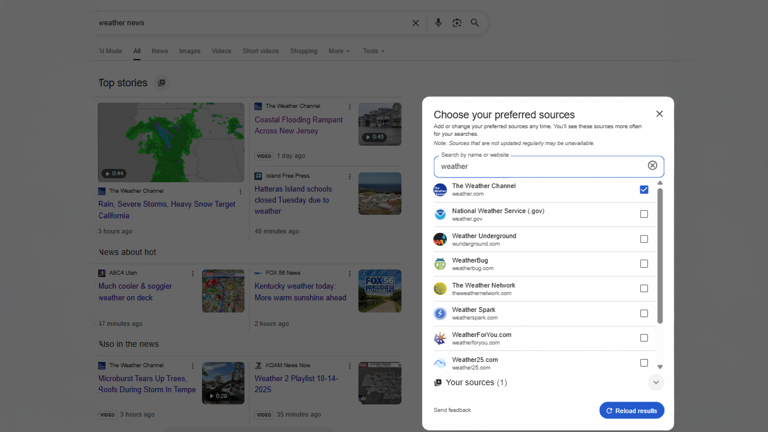Open preferred sources icon beside Top stories
The height and width of the screenshot is (432, 768).
[x=161, y=83]
